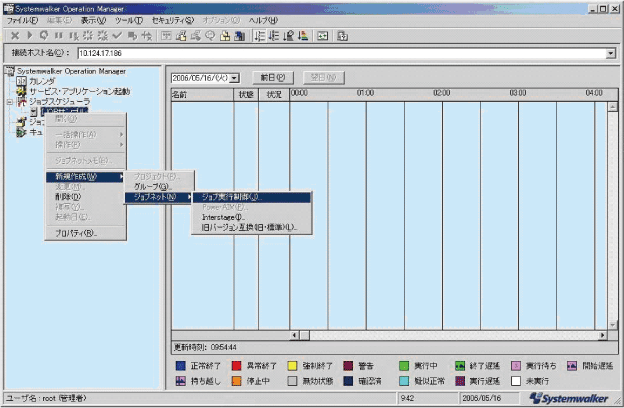
Task: Click the horizontal scrollbar right arrow
Action: coord(603,335)
